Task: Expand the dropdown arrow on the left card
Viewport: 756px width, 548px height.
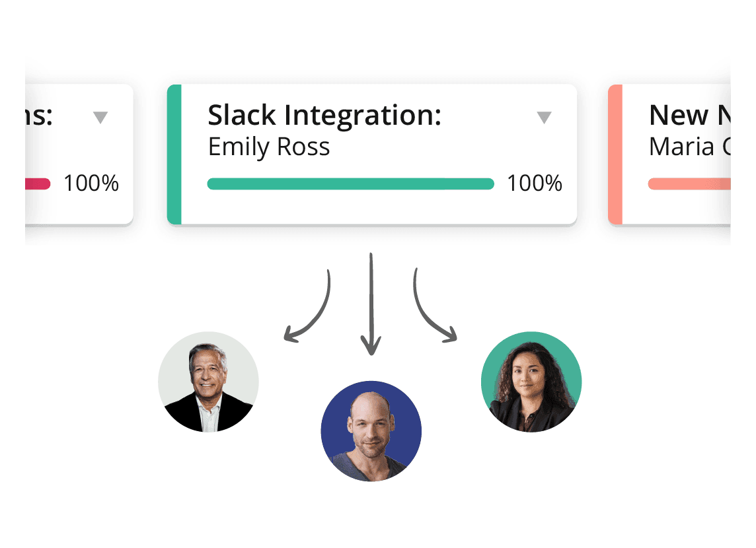Action: [100, 118]
